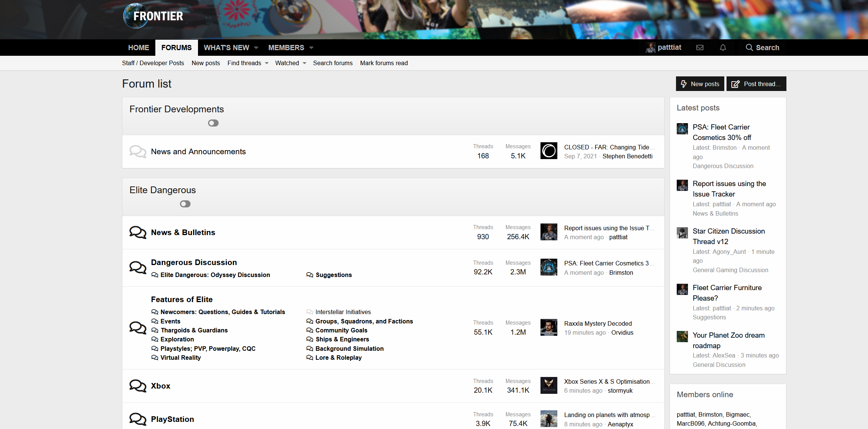This screenshot has height=429, width=868.
Task: Open the alerts bell icon
Action: tap(723, 48)
